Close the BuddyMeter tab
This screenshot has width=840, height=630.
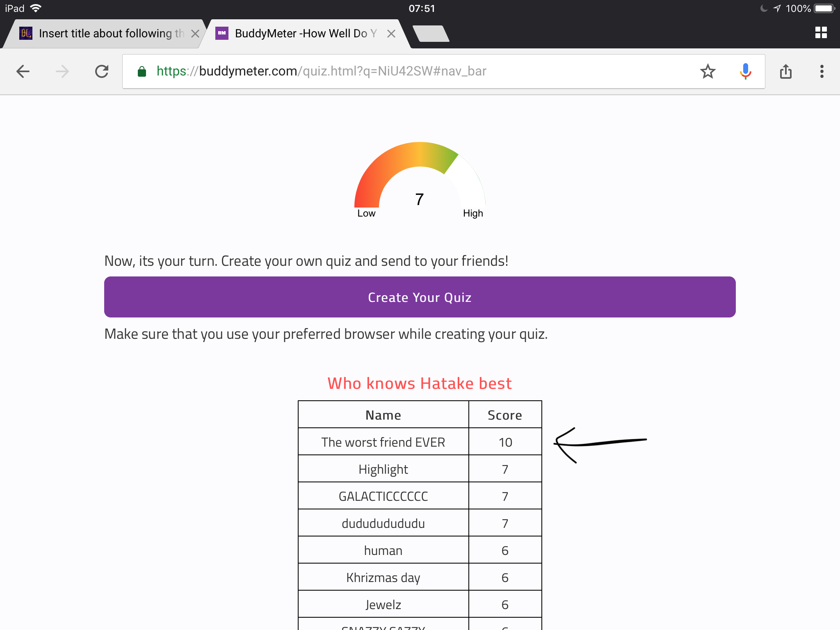click(x=391, y=34)
